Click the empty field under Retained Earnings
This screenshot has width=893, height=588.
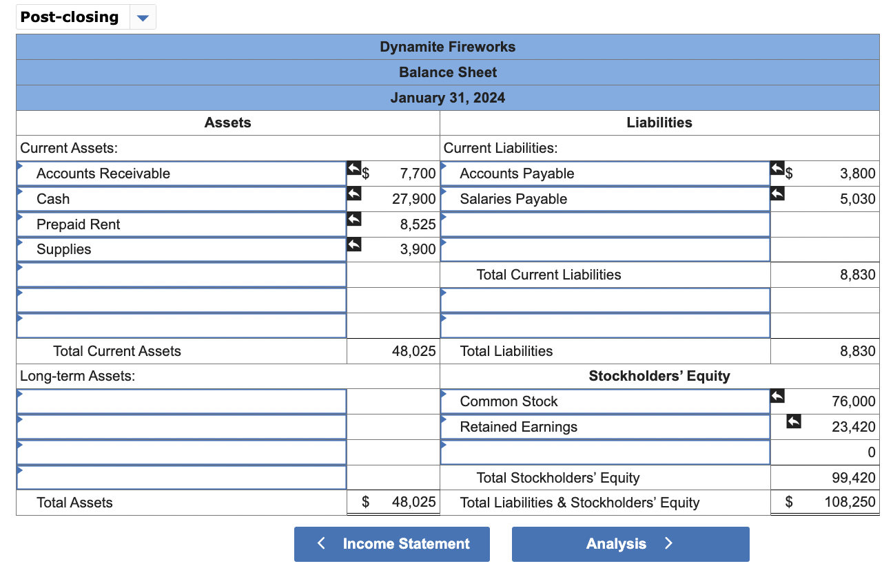coord(605,452)
